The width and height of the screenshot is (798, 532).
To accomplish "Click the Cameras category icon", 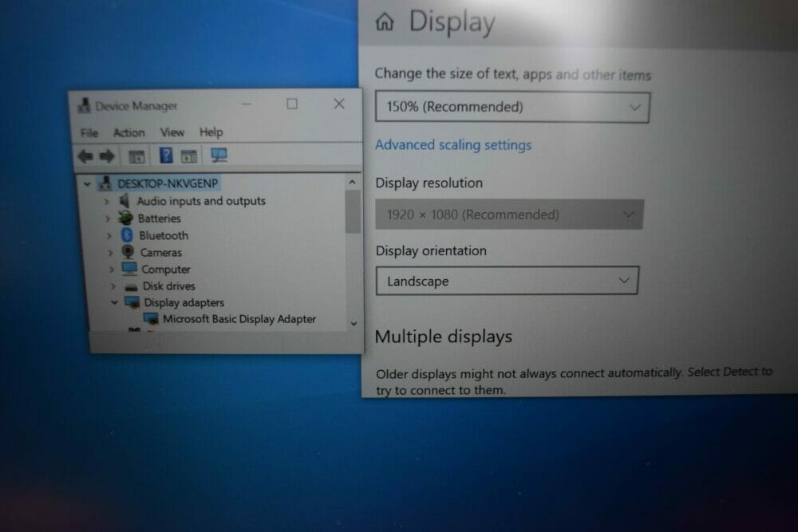I will [x=128, y=252].
